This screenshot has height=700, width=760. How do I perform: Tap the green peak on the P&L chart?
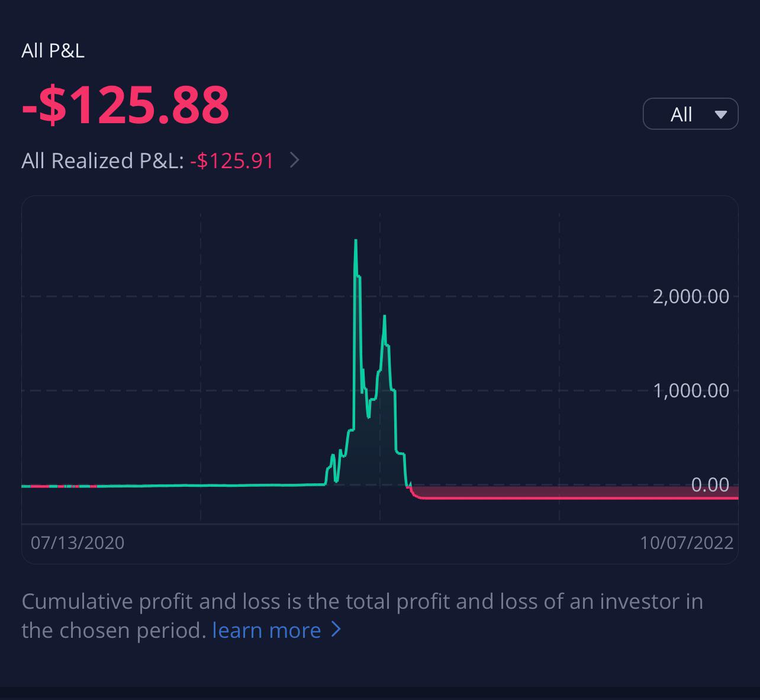pyautogui.click(x=355, y=243)
